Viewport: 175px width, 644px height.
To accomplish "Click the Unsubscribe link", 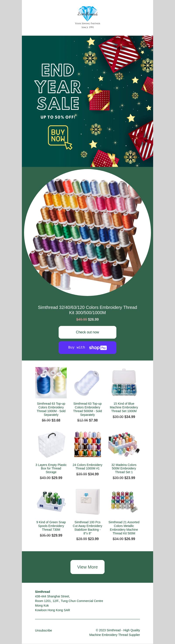I will 44,630.
